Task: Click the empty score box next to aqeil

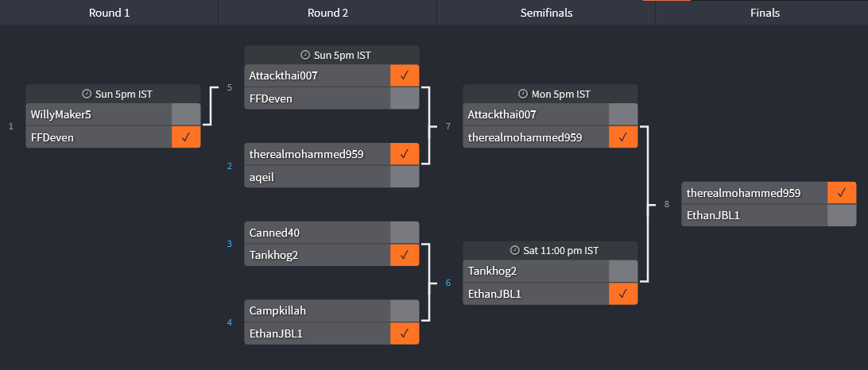Action: 405,176
